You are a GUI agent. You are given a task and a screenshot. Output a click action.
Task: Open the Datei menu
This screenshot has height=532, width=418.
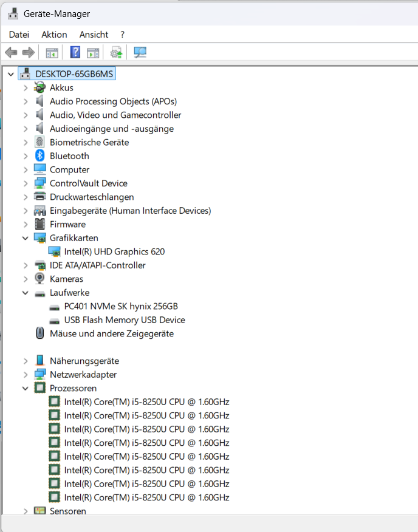click(x=19, y=34)
